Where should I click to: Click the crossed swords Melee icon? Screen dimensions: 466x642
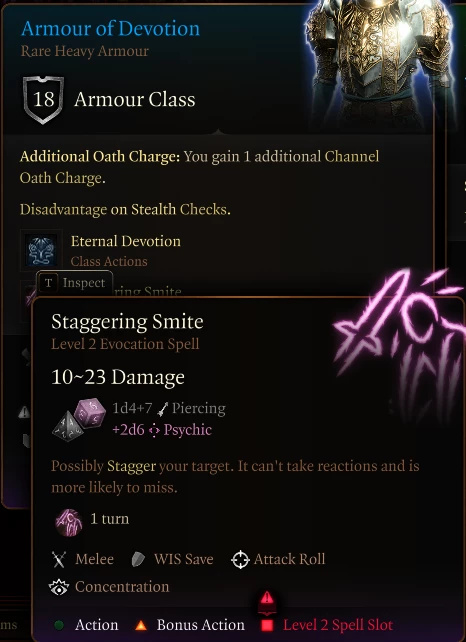pyautogui.click(x=59, y=559)
